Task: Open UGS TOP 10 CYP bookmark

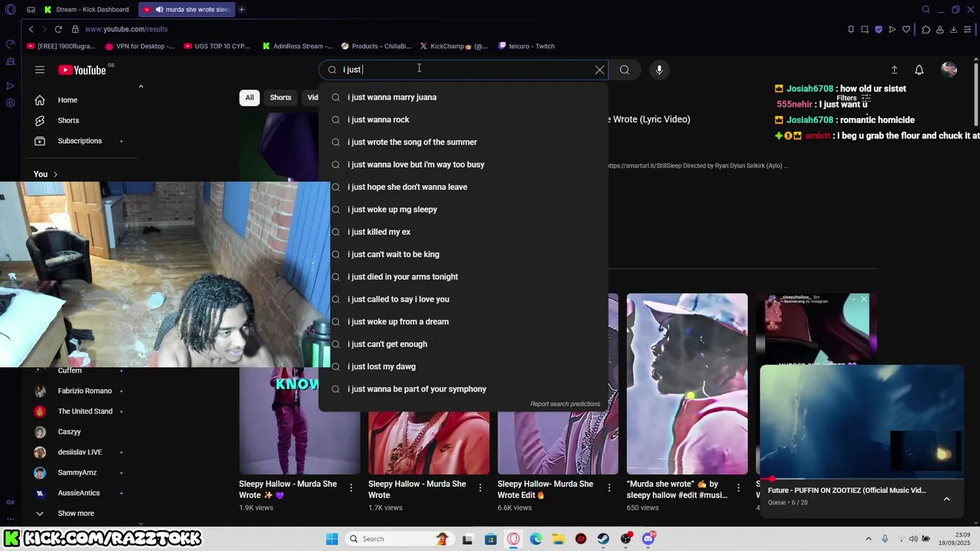Action: pos(217,46)
